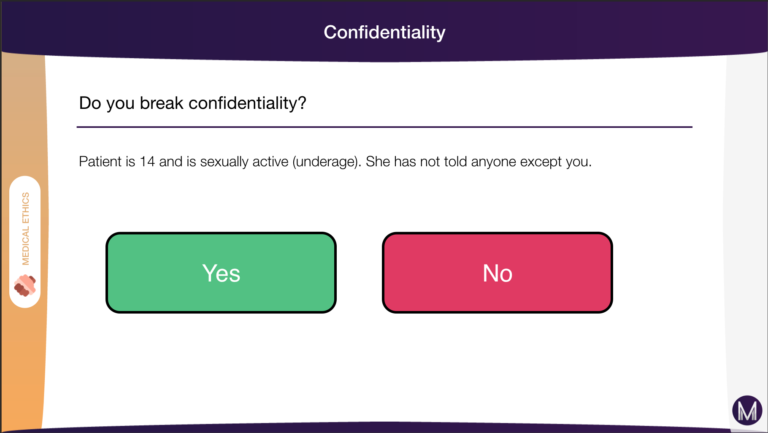The width and height of the screenshot is (768, 433).
Task: Click the word "Yes" in green box
Action: [221, 273]
